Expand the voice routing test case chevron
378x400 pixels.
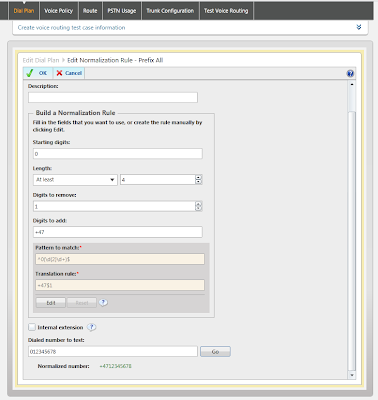[359, 27]
